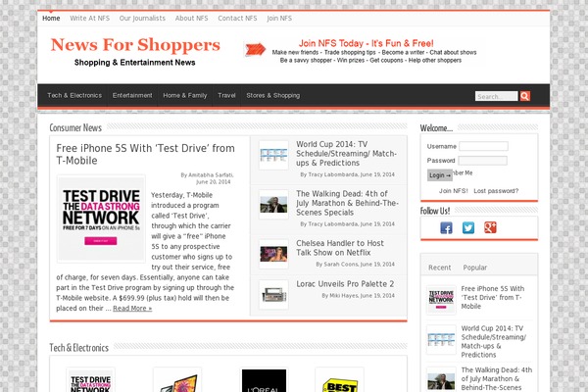This screenshot has height=392, width=588.
Task: Click byline 'By Miki Hayes, June 19, 2014'
Action: pyautogui.click(x=358, y=296)
